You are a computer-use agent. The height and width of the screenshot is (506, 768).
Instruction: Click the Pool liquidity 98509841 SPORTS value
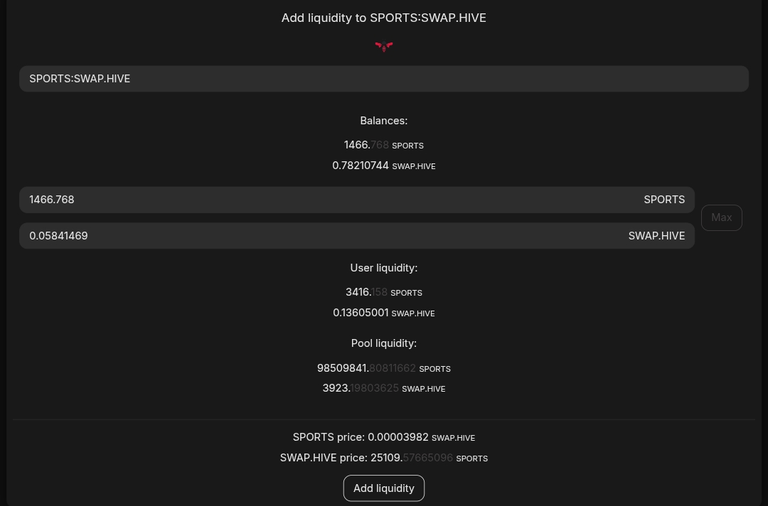384,368
